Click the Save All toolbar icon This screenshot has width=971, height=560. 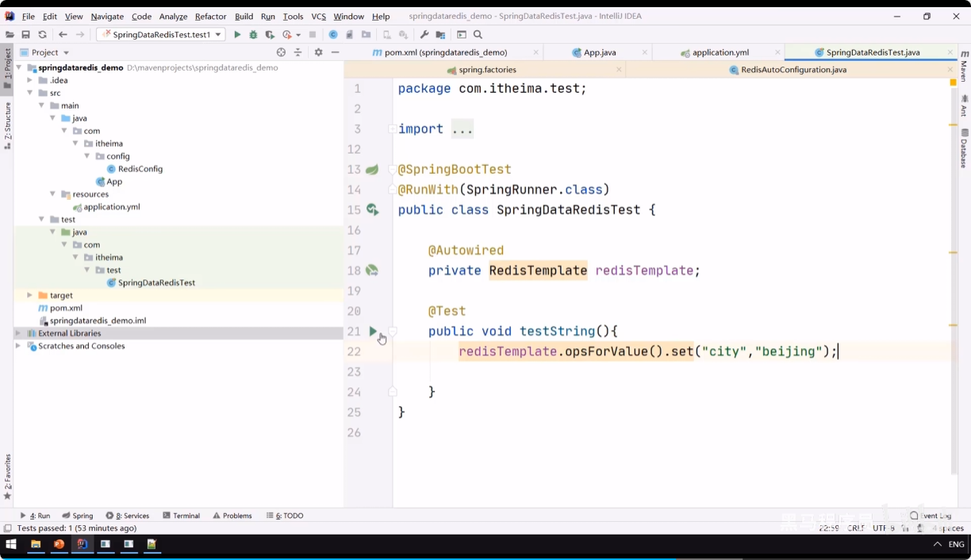[x=25, y=35]
